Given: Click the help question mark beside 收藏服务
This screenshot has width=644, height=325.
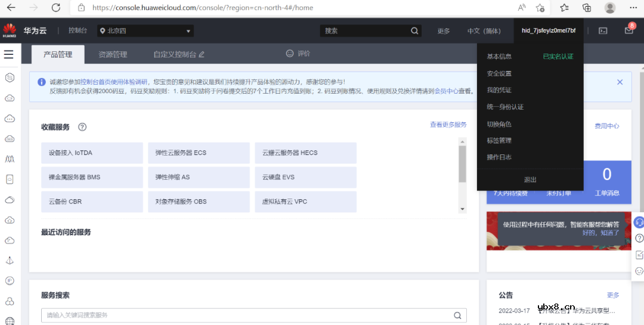Looking at the screenshot, I should (82, 127).
